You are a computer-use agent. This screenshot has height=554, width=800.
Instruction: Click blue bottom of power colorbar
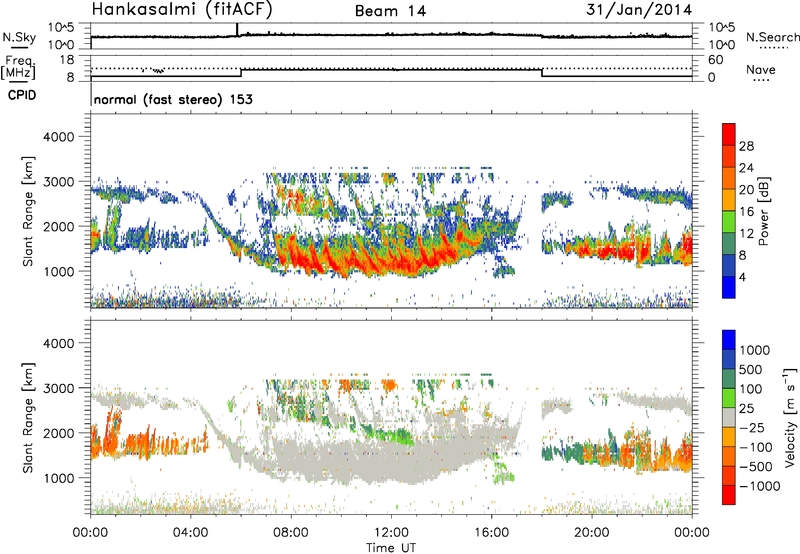pos(729,287)
